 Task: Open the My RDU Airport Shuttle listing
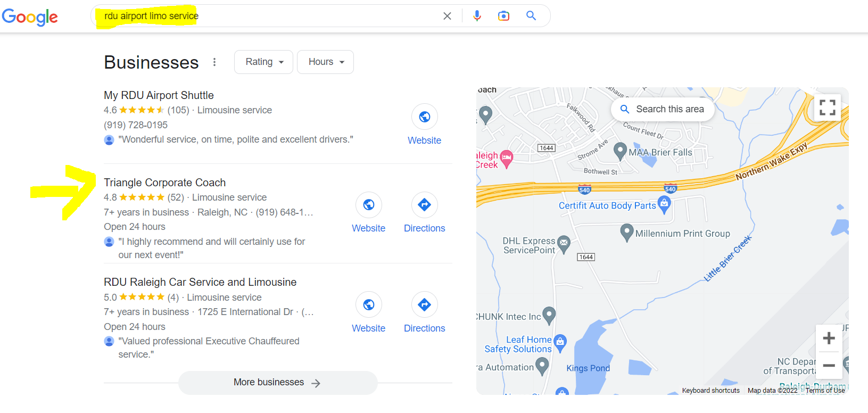click(x=159, y=95)
